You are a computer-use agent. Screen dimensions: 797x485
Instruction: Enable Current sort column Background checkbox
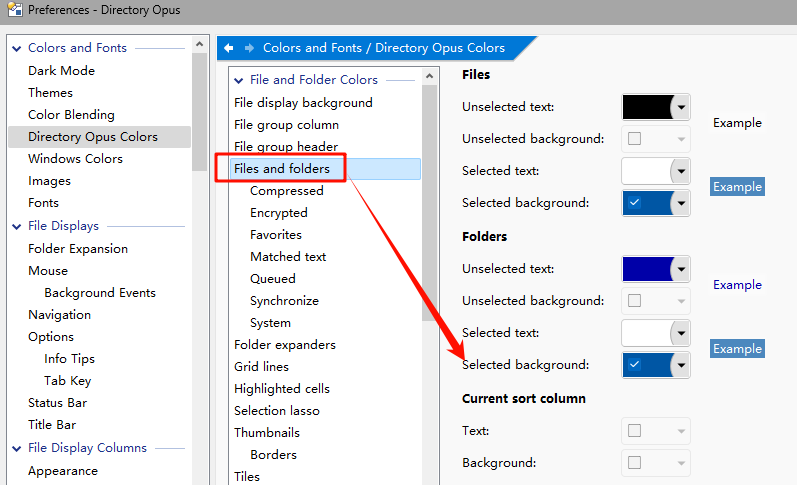pyautogui.click(x=634, y=463)
